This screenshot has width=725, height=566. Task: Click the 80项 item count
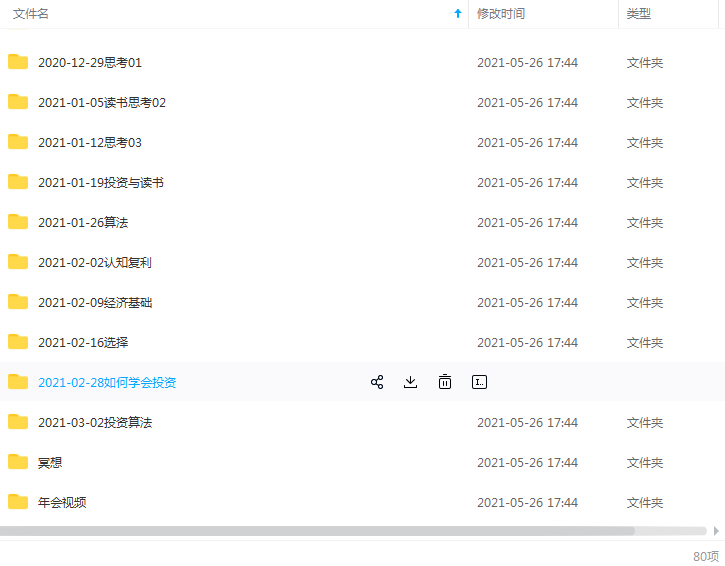(706, 556)
